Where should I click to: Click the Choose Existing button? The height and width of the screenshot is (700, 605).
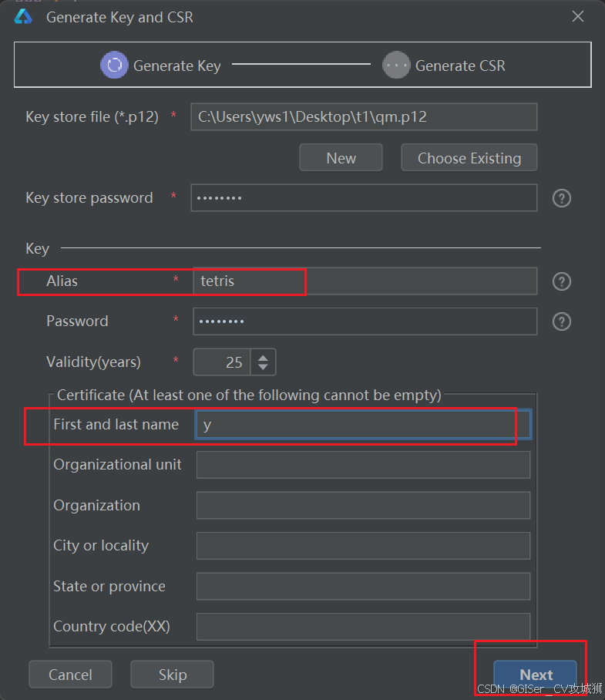point(469,157)
